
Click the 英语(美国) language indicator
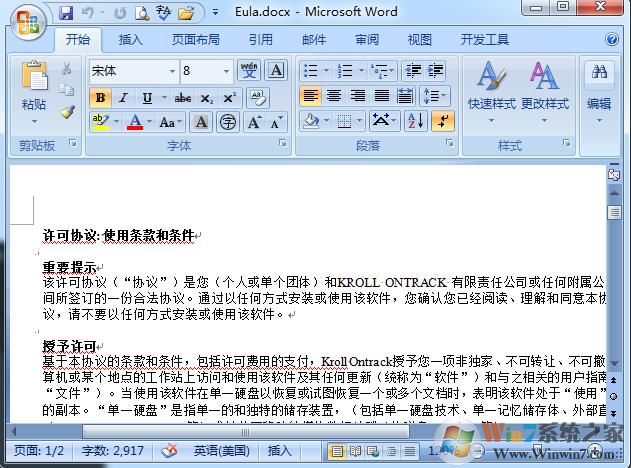point(221,450)
